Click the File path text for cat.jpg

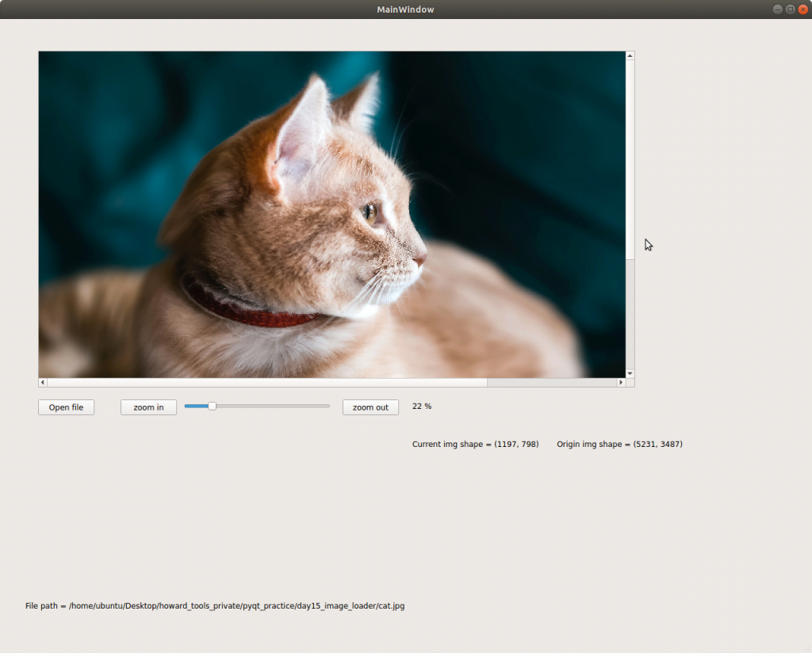pos(215,606)
